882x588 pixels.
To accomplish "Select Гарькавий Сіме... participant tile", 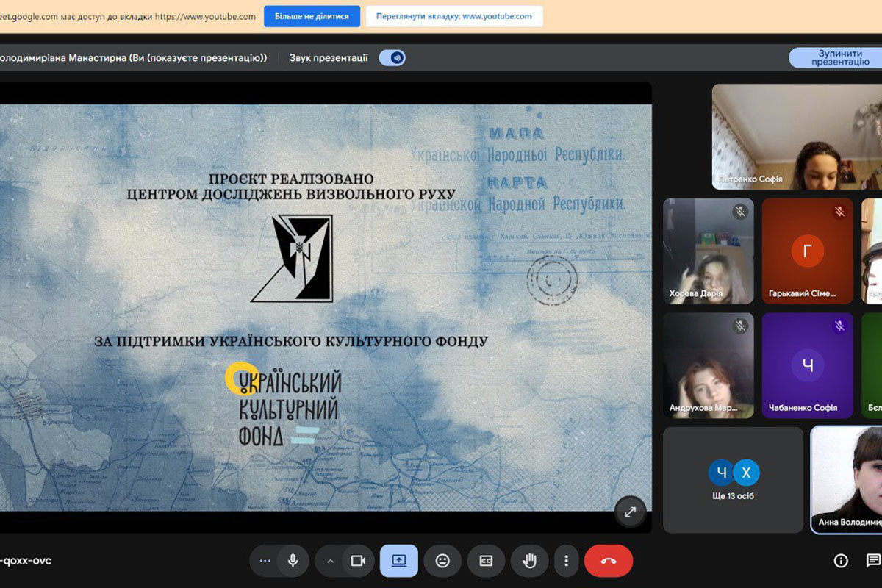I will [807, 251].
